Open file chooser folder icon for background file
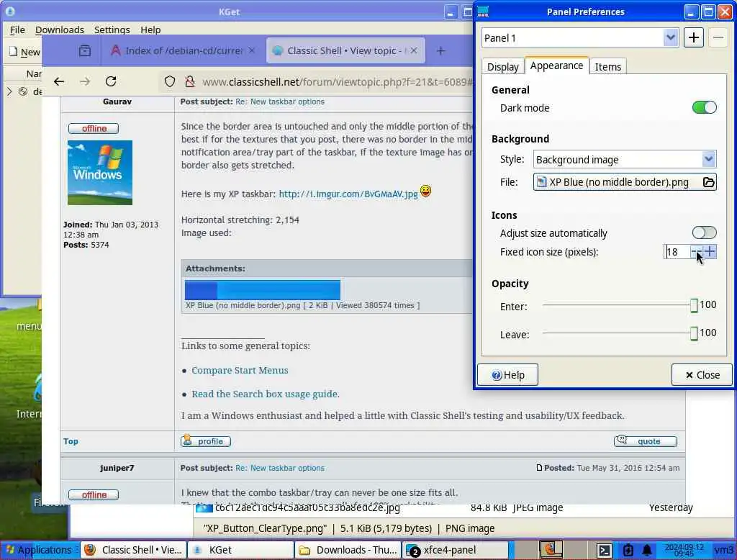The image size is (737, 560). tap(708, 182)
